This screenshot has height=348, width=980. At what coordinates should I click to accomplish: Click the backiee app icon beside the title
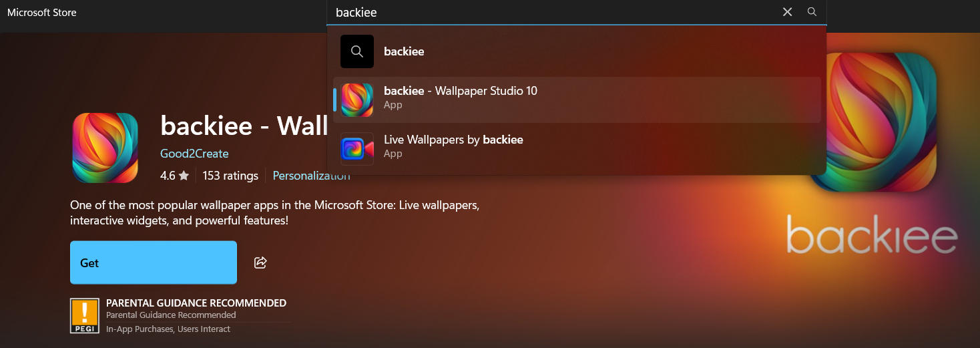(105, 148)
